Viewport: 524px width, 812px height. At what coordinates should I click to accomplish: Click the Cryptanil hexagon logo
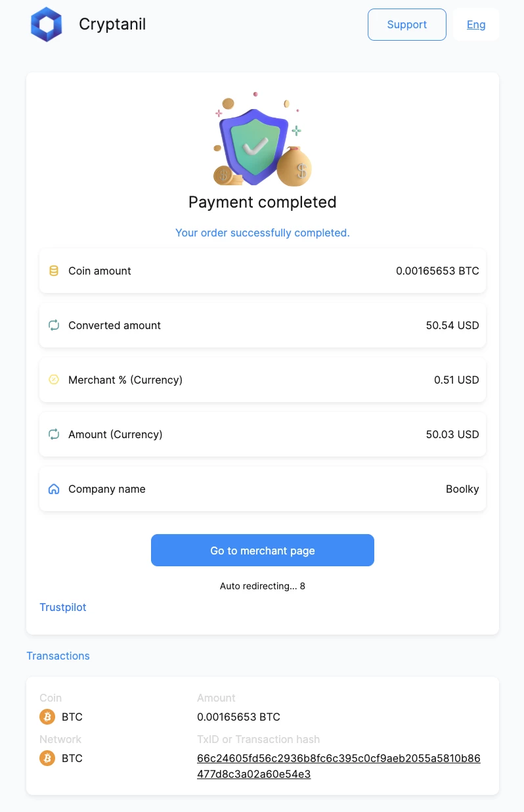46,25
